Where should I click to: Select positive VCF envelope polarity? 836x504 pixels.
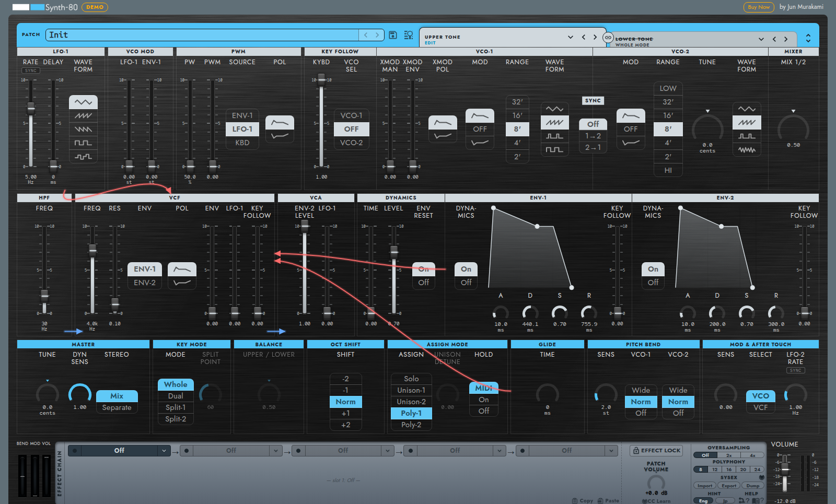point(182,269)
